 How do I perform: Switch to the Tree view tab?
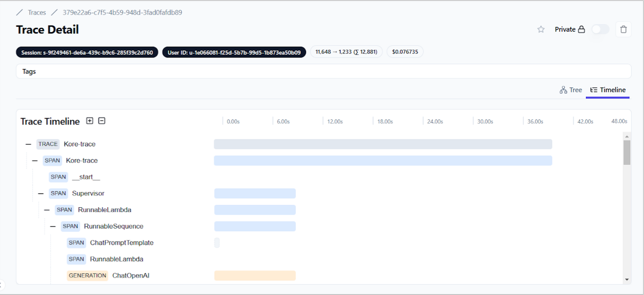[x=571, y=90]
